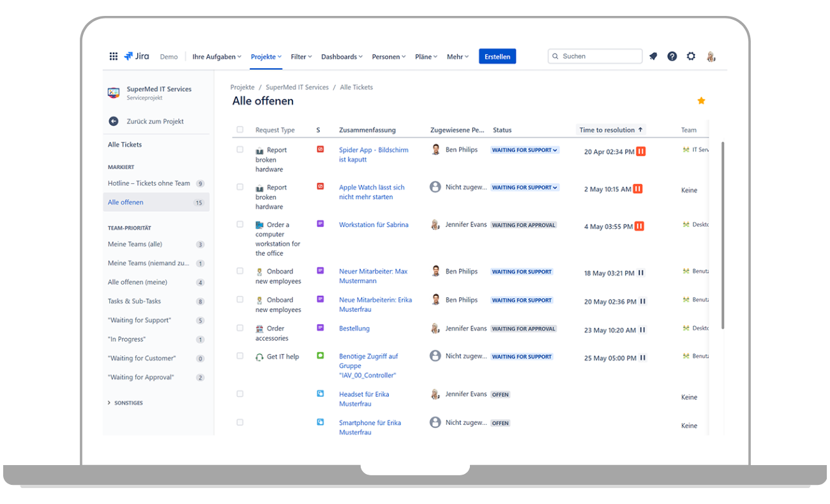This screenshot has height=504, width=830.
Task: Click the pause icon for 25 May 05:00 PM
Action: click(x=643, y=358)
